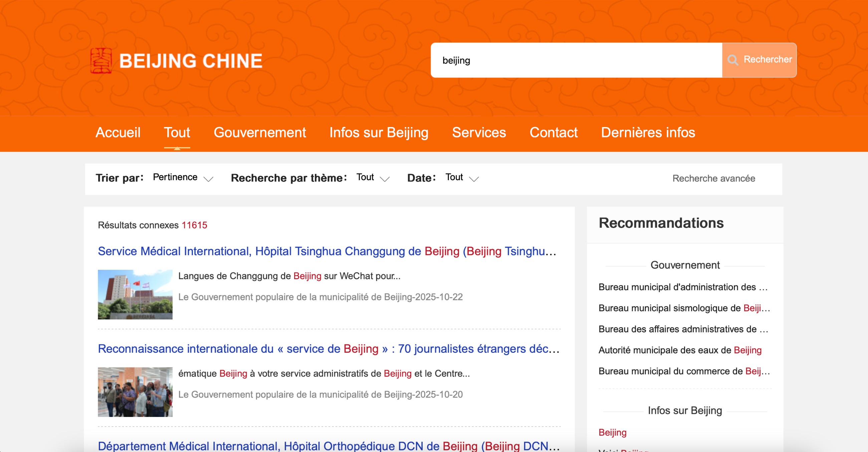This screenshot has height=452, width=868.
Task: Open the journalists at service center thumbnail
Action: click(x=135, y=392)
